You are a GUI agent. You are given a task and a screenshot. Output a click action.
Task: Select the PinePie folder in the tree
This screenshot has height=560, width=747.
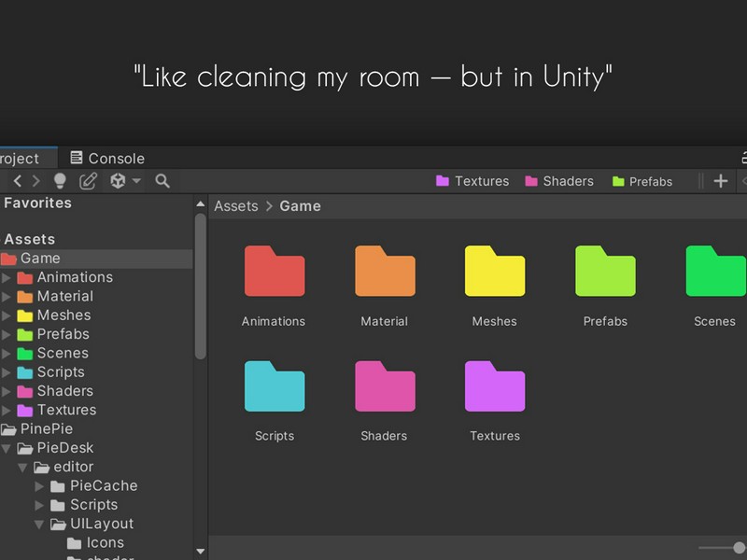96,429
